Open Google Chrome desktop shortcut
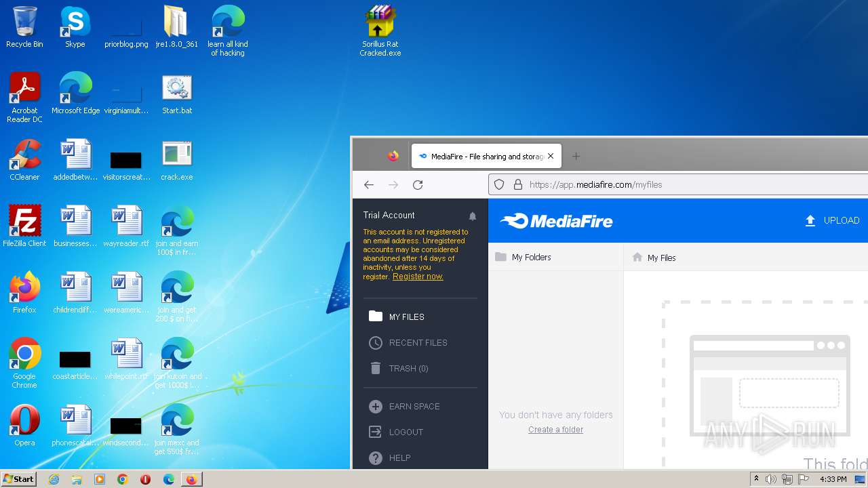Image resolution: width=868 pixels, height=488 pixels. [24, 363]
